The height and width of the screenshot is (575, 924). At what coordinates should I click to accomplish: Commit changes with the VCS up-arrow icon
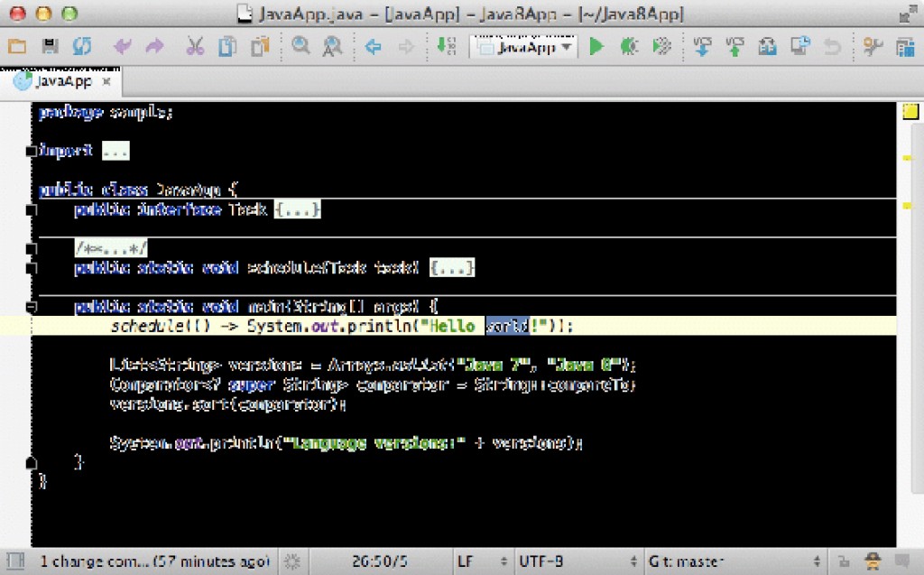[x=735, y=46]
